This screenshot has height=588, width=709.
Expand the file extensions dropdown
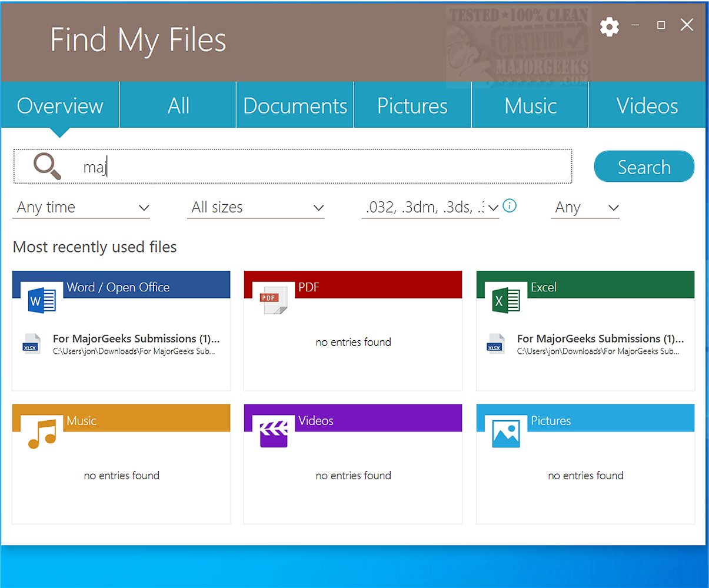pos(430,208)
